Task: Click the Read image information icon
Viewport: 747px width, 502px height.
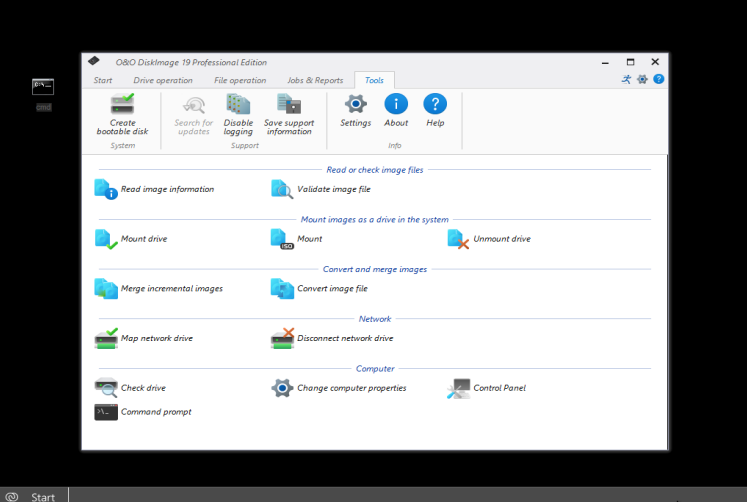Action: [106, 189]
